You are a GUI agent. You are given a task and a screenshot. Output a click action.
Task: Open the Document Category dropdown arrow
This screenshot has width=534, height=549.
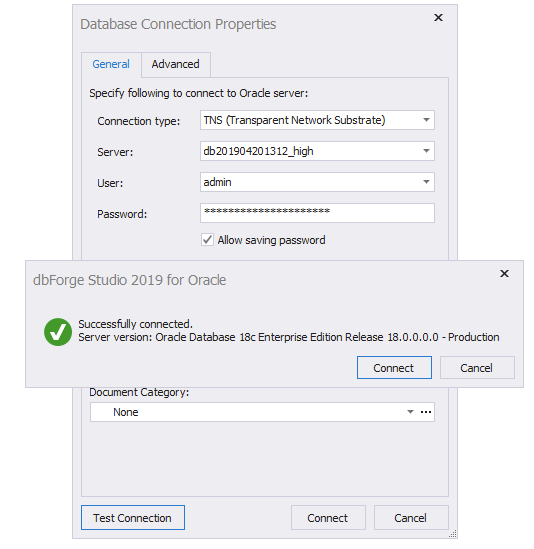coord(410,412)
